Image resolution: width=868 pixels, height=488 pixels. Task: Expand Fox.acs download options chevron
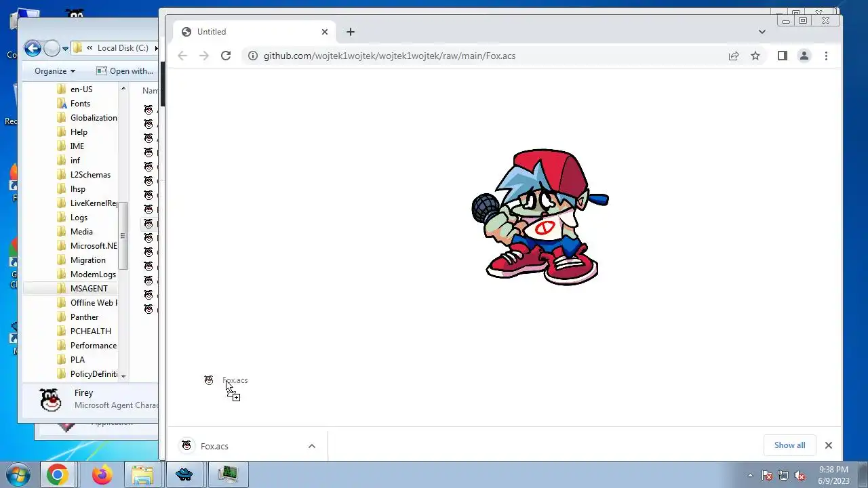coord(312,446)
